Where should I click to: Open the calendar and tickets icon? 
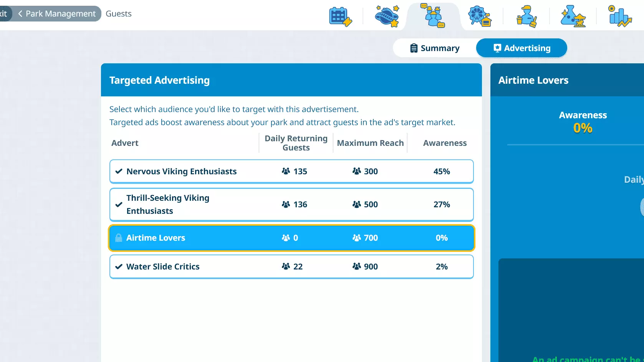click(340, 17)
